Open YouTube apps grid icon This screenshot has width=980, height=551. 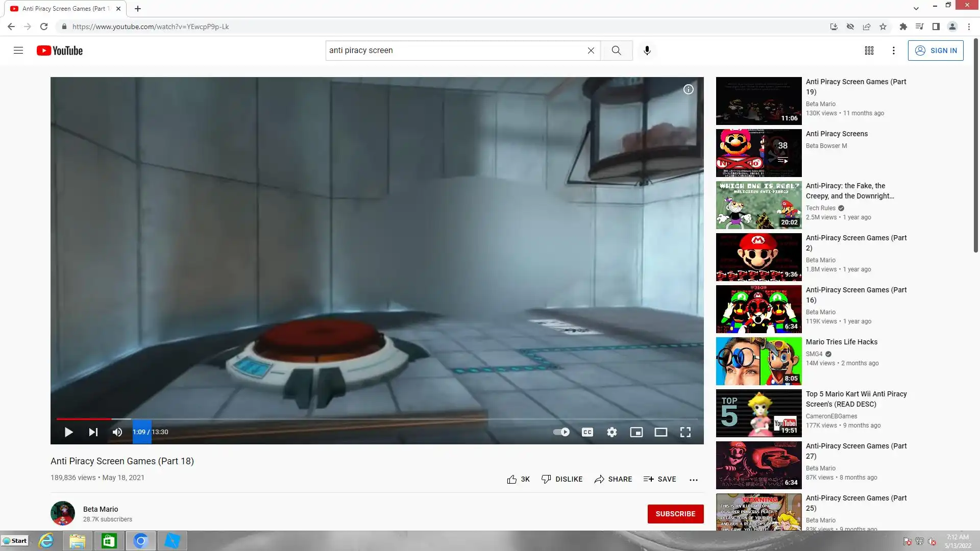[x=869, y=51]
